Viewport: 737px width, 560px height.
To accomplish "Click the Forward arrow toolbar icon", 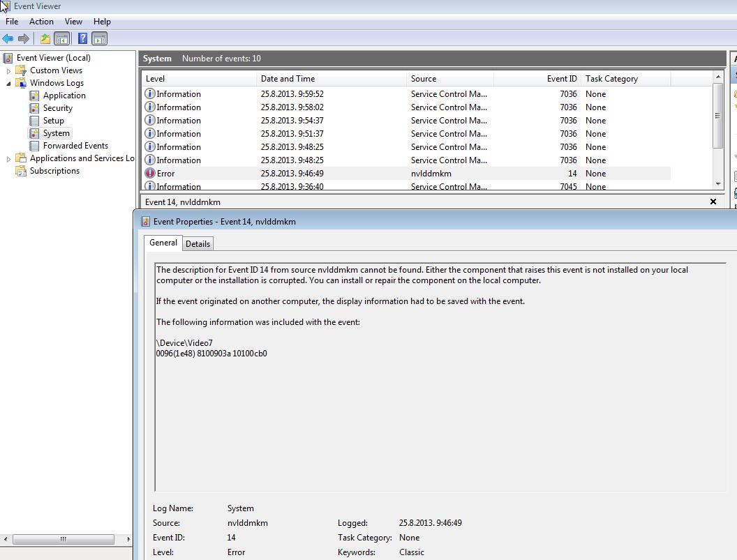I will click(x=24, y=39).
